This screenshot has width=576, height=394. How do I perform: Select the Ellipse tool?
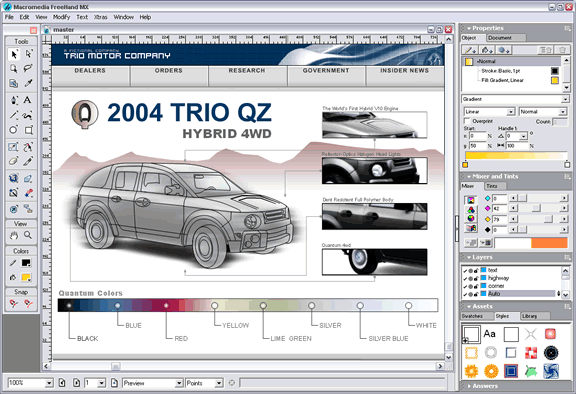[14, 130]
